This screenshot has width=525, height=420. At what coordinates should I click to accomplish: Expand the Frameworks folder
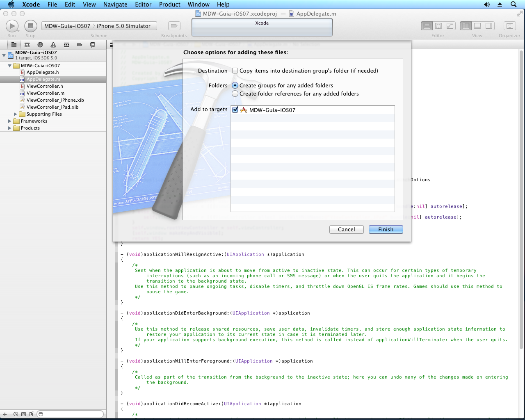tap(10, 121)
